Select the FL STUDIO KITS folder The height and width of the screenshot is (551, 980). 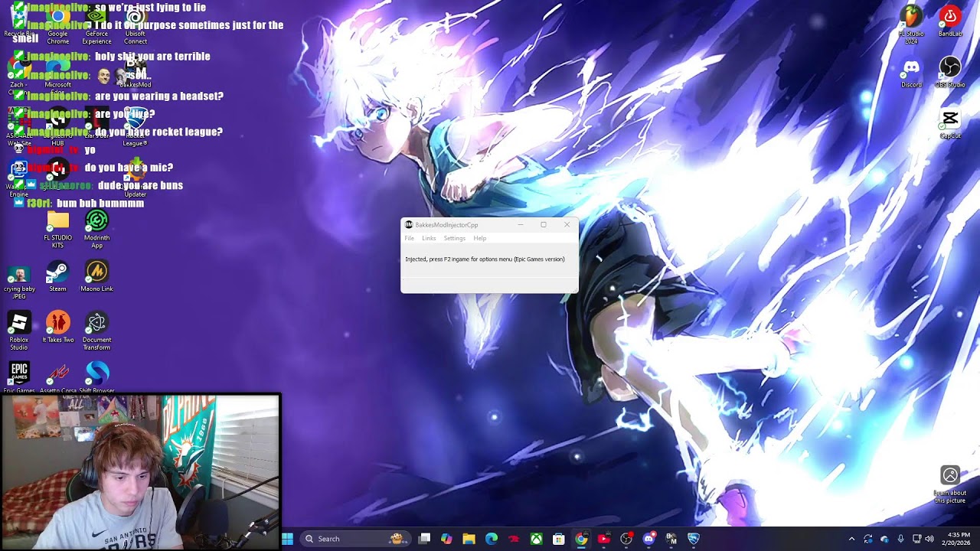pyautogui.click(x=58, y=230)
